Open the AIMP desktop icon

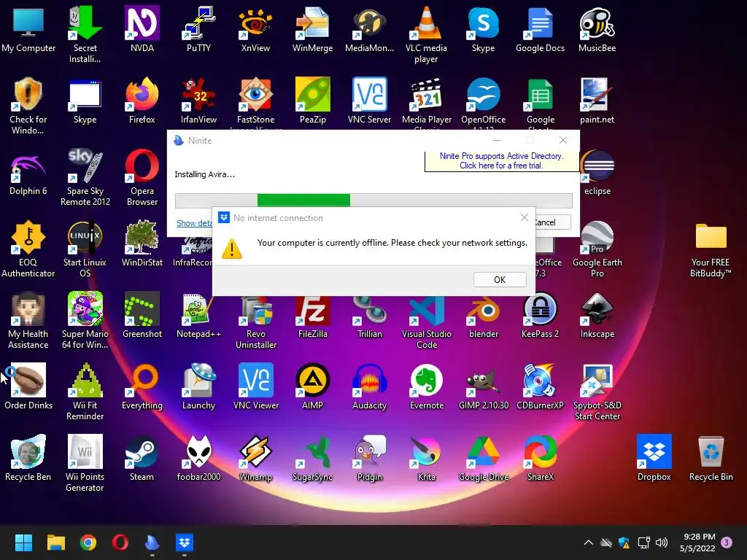pos(312,386)
